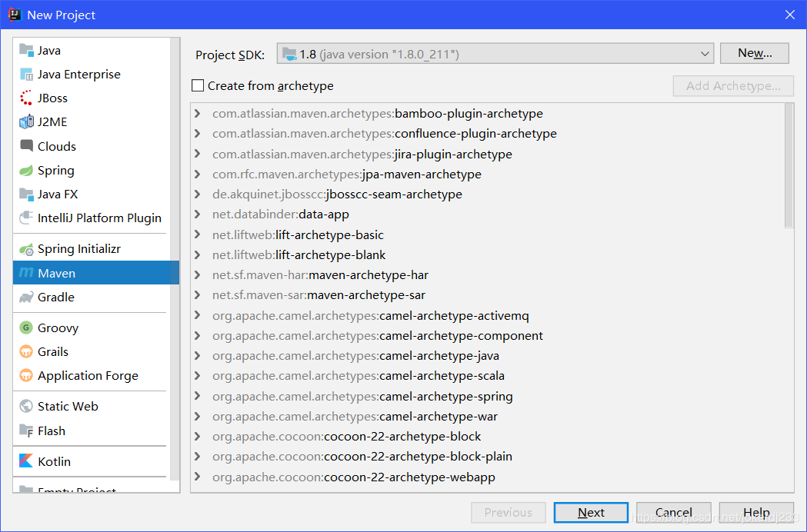Screen dimensions: 807x532
Task: Click the Cancel button
Action: point(674,513)
